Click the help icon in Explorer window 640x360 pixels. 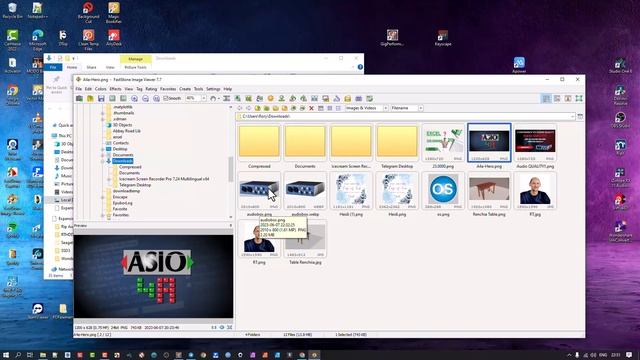tap(360, 67)
